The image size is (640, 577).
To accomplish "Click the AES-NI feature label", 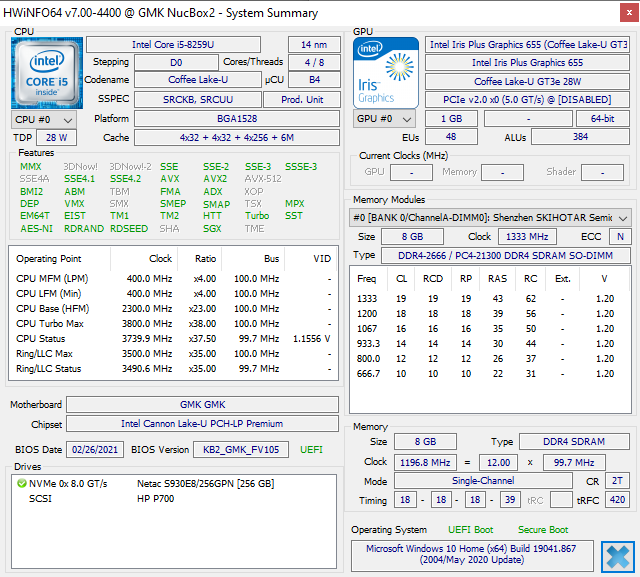I will click(36, 229).
